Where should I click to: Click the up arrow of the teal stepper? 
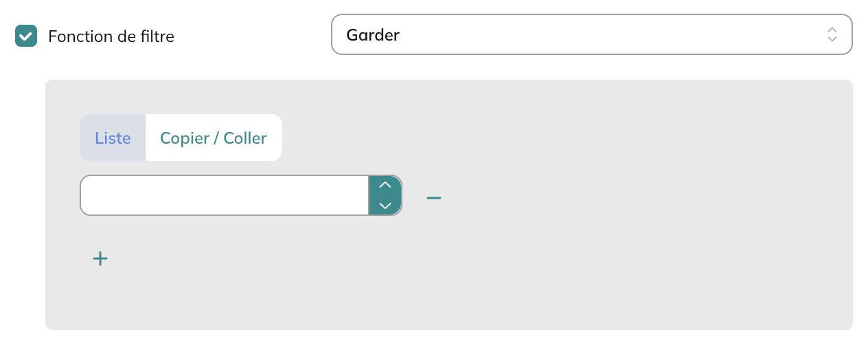pos(385,186)
